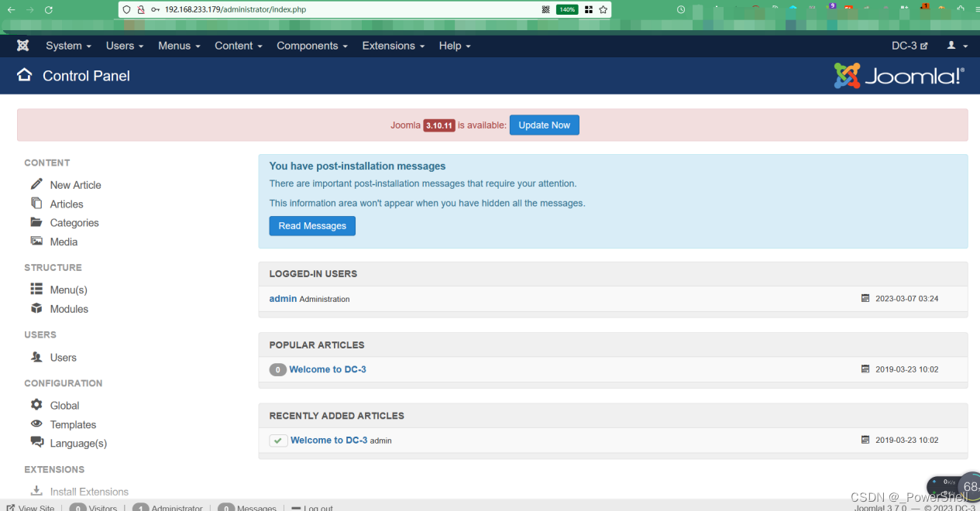Open the Content menu
980x511 pixels.
pyautogui.click(x=239, y=46)
